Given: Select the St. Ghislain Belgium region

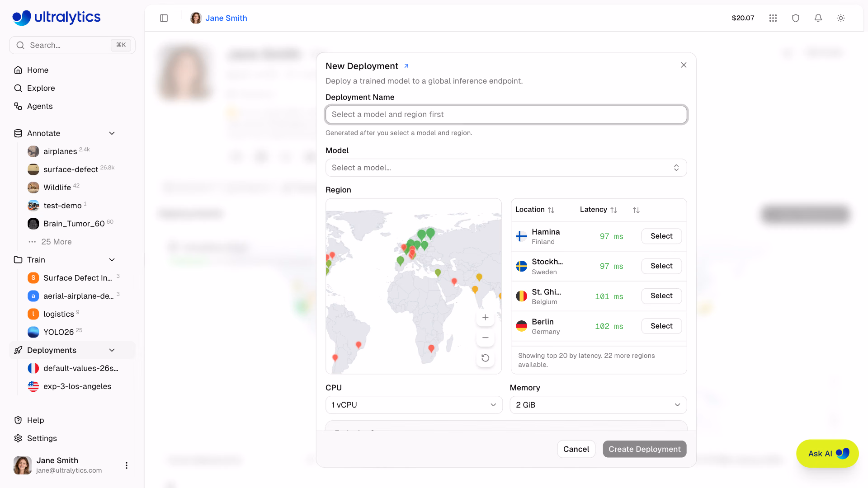Looking at the screenshot, I should (661, 296).
